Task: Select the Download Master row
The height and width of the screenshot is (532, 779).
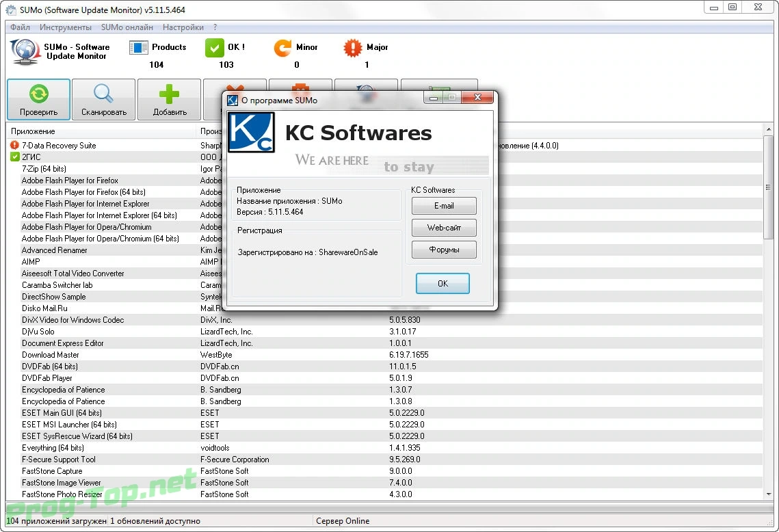Action: pos(385,355)
